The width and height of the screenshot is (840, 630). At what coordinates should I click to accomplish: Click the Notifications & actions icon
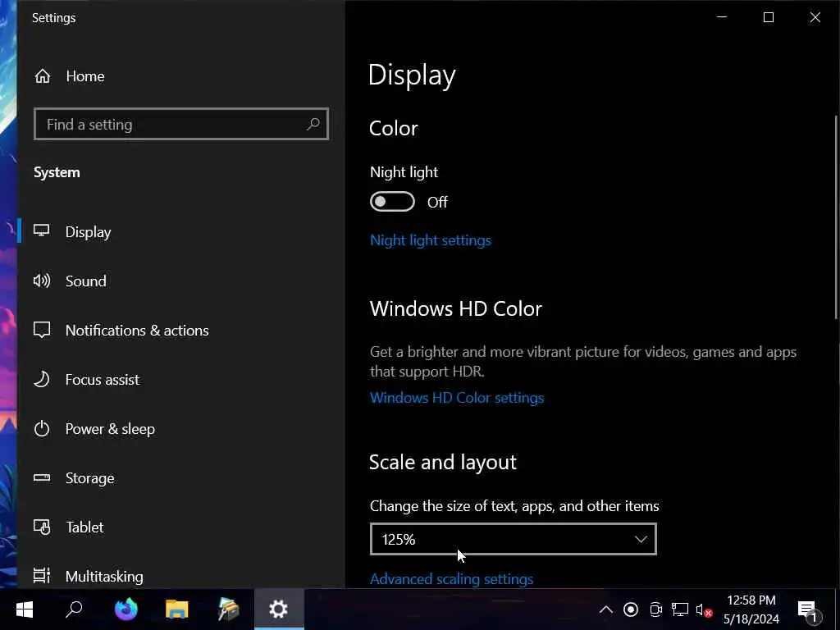tap(41, 330)
